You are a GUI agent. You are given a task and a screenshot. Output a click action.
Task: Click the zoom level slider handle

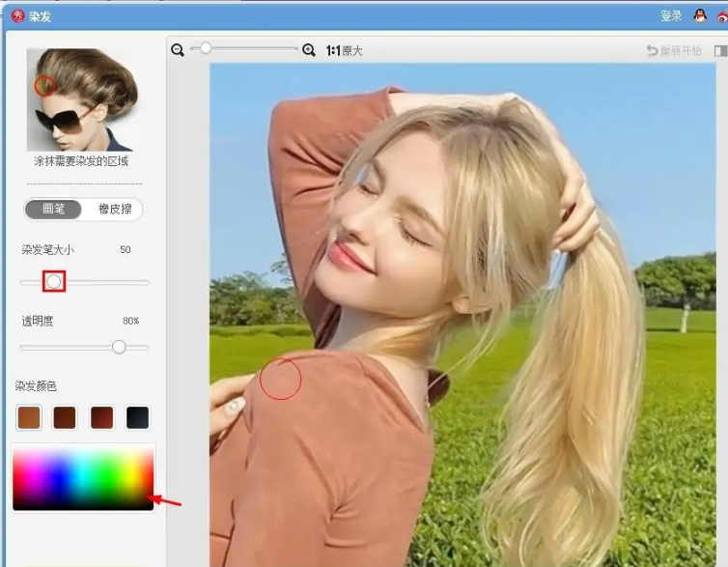[x=206, y=48]
